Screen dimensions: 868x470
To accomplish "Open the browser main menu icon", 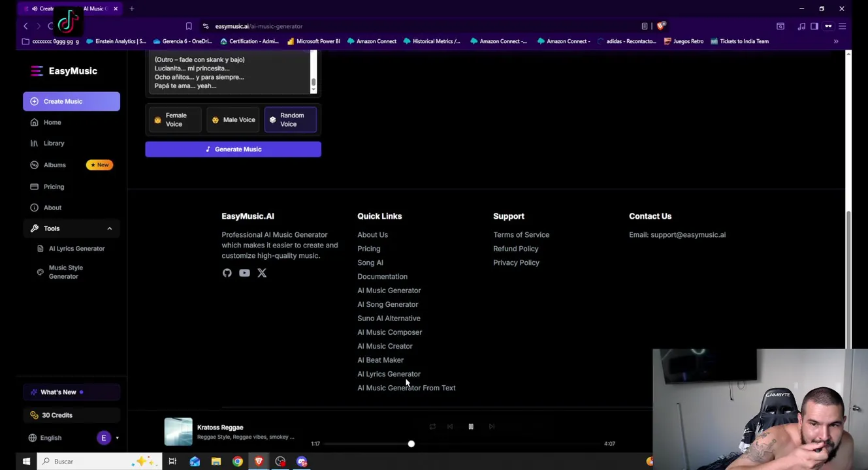I will pos(843,26).
